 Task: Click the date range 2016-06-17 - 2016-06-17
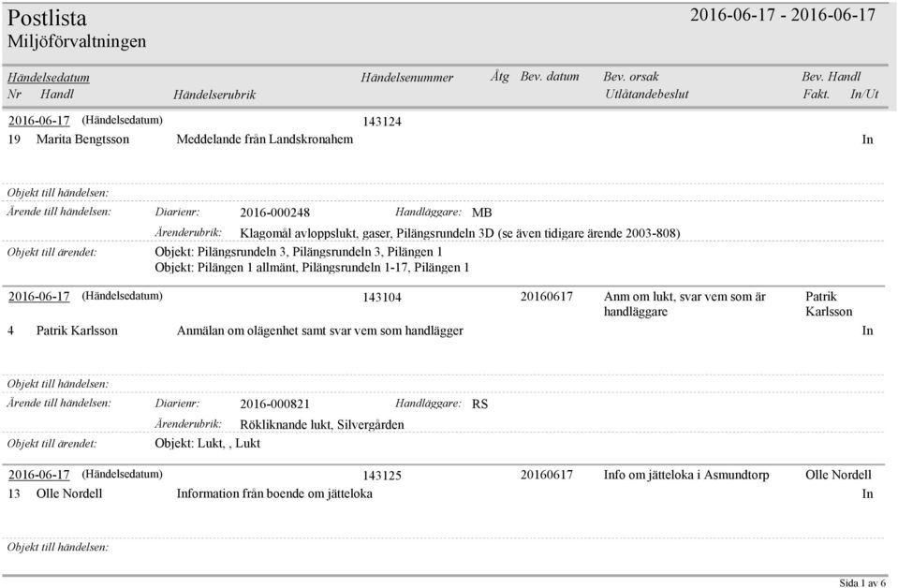point(782,15)
